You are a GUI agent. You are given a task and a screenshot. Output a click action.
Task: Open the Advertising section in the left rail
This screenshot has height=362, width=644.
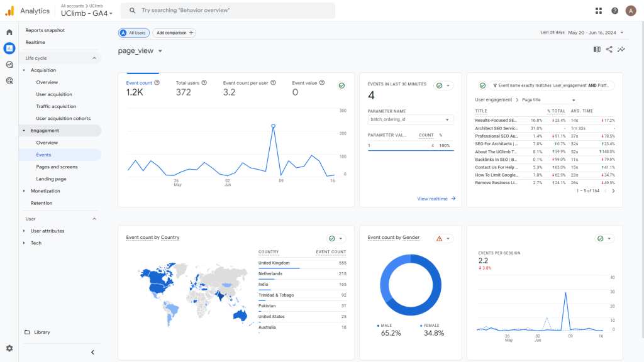[9, 79]
